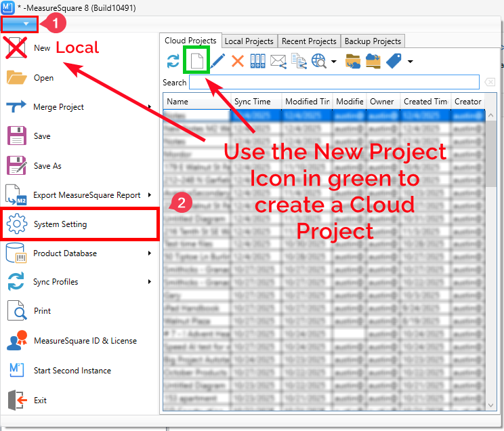Click the Print preview icon
The height and width of the screenshot is (431, 504).
[17, 310]
